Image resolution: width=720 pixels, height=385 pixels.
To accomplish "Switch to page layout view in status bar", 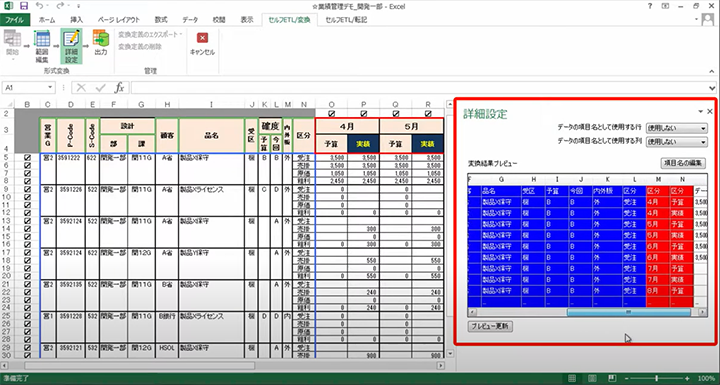I will point(592,379).
